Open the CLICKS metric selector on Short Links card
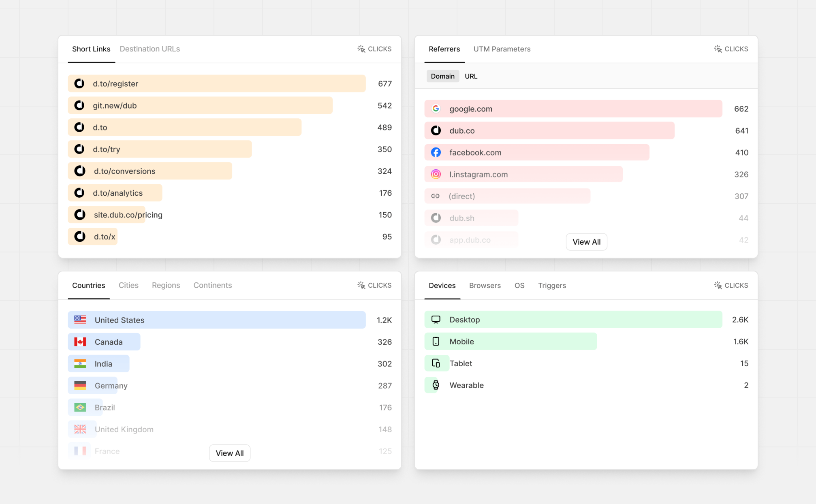The width and height of the screenshot is (816, 504). tap(374, 49)
